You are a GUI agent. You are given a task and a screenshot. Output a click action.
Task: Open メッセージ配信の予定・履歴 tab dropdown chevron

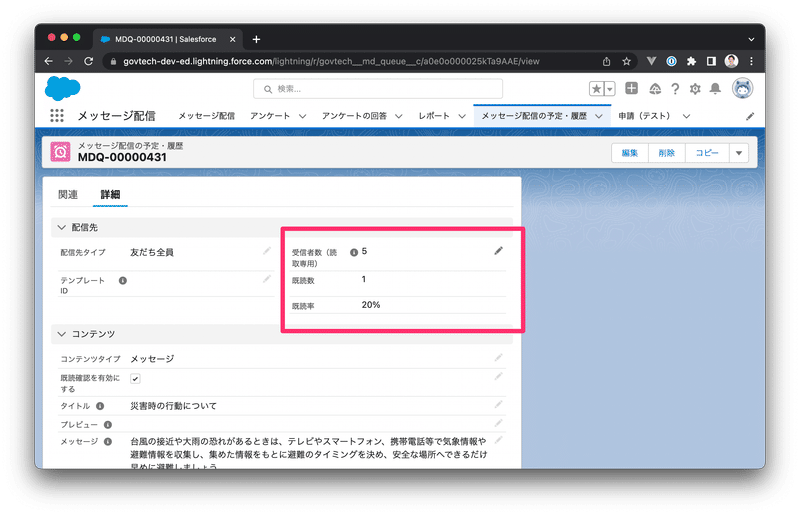[599, 116]
